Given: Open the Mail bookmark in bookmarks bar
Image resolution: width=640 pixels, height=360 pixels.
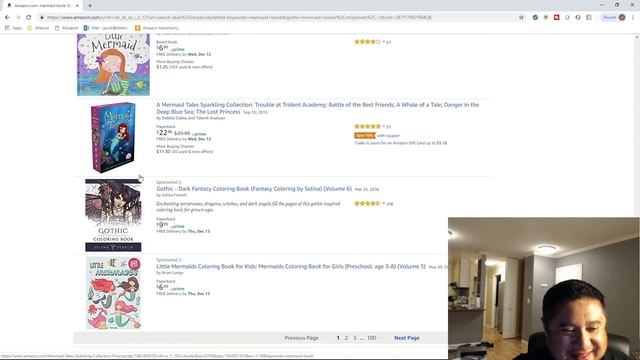Looking at the screenshot, I should pyautogui.click(x=106, y=28).
